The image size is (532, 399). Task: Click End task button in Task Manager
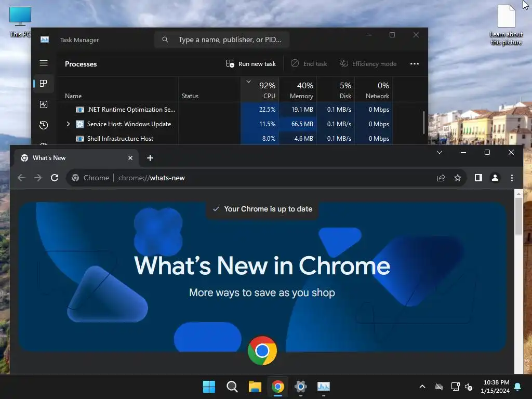click(x=309, y=64)
